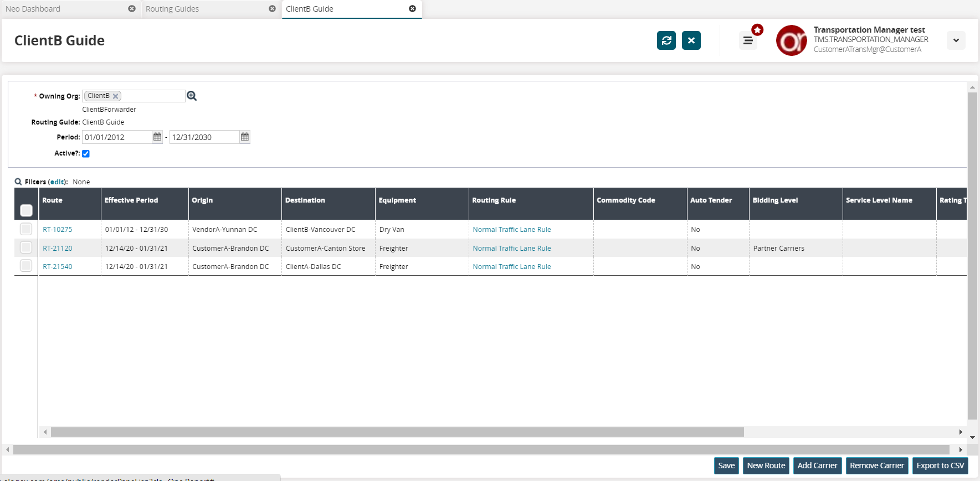Viewport: 980px width, 481px height.
Task: Click the Period start date field
Action: tap(116, 137)
